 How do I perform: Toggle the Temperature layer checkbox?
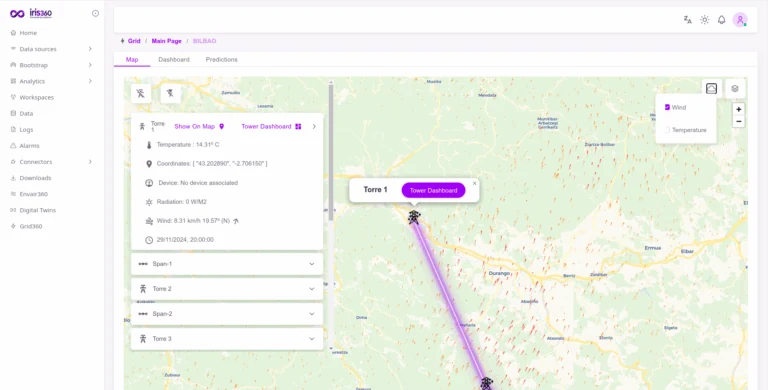coord(667,130)
